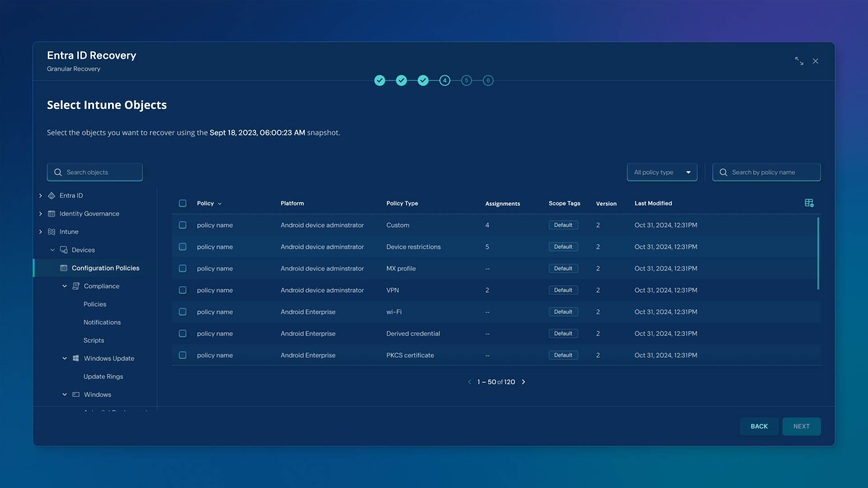Click the Platform column header
868x488 pixels.
click(x=292, y=203)
